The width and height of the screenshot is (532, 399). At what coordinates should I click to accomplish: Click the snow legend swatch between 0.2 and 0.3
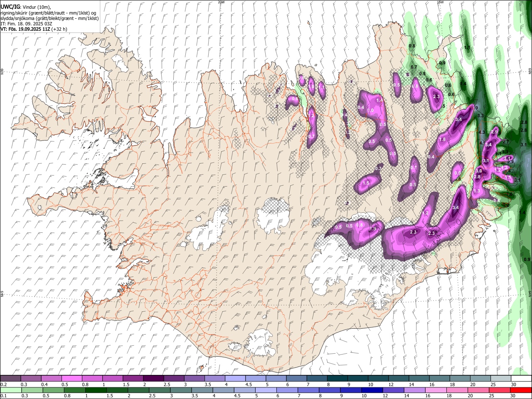pyautogui.click(x=10, y=378)
